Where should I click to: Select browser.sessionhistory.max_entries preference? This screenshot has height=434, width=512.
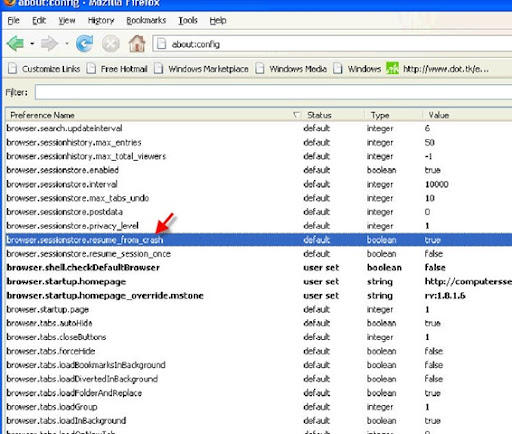tap(259, 142)
